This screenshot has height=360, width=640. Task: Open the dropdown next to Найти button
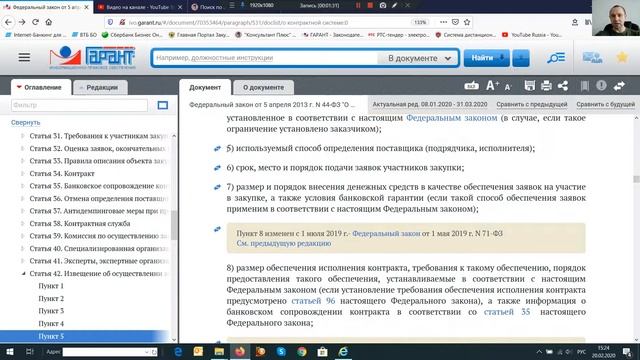pos(521,58)
